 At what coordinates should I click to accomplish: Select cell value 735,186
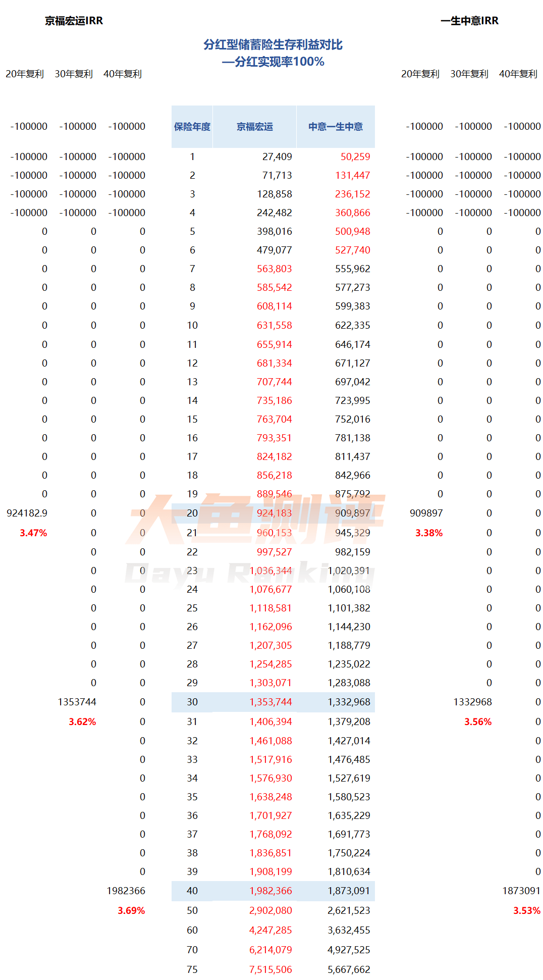pos(275,400)
